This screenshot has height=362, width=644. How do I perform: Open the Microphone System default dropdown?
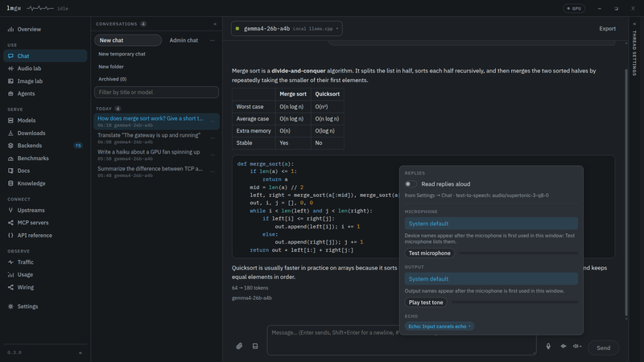(x=491, y=224)
